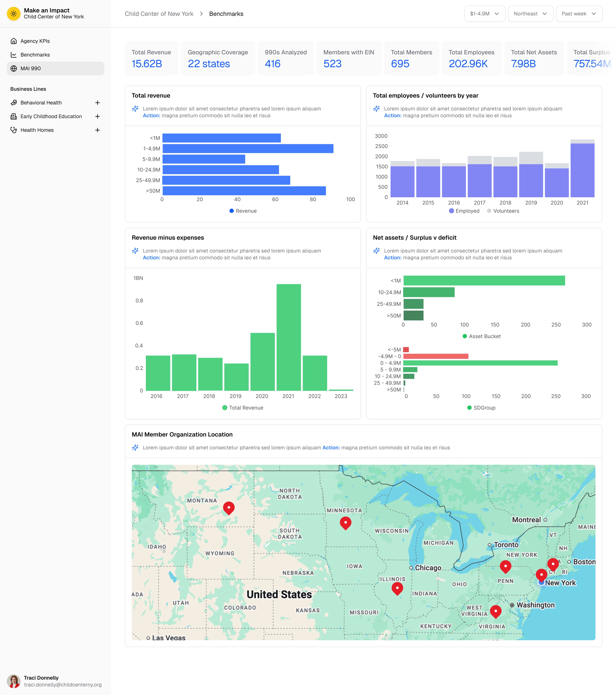Click the Behavioral Health ribbon icon
616x695 pixels.
click(x=14, y=103)
